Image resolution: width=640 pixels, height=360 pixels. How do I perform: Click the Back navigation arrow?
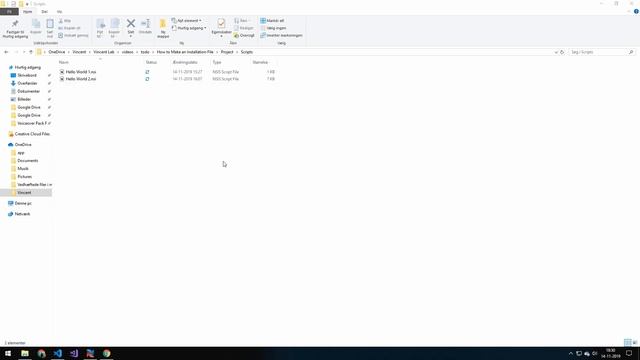point(6,52)
